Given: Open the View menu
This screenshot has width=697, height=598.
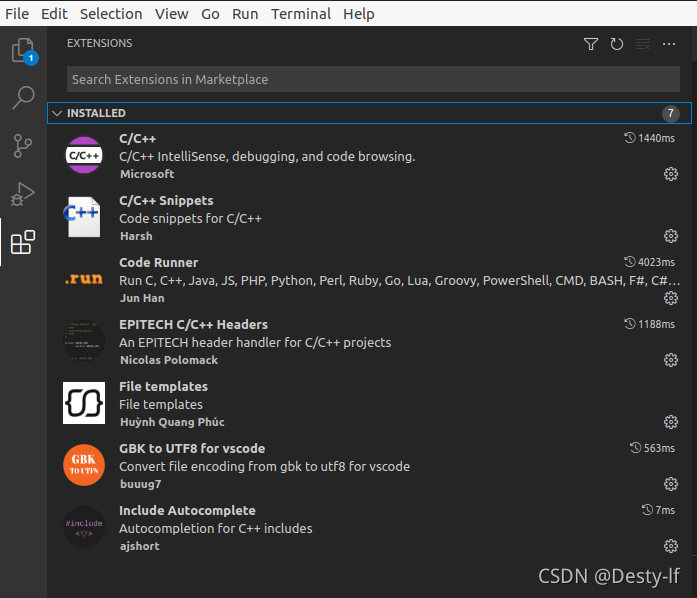Looking at the screenshot, I should 172,14.
